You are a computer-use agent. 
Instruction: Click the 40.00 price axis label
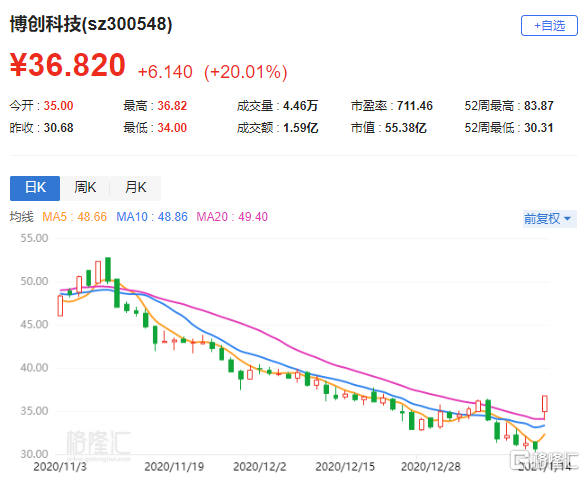(34, 368)
